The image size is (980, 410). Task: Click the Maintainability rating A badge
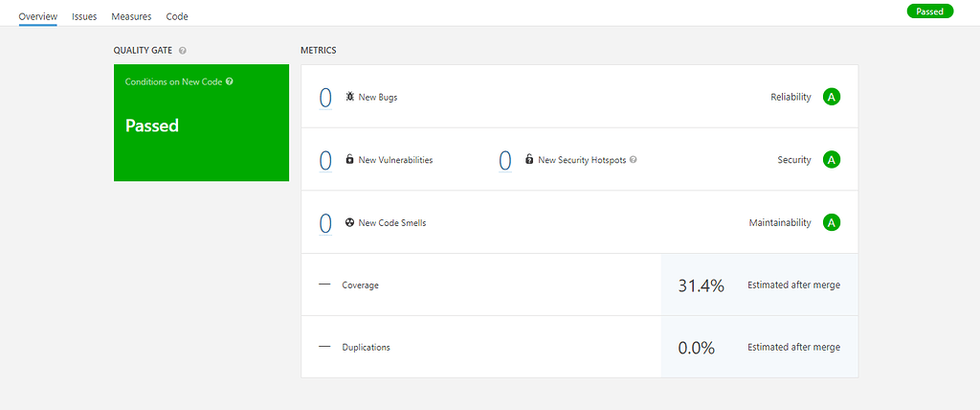832,222
